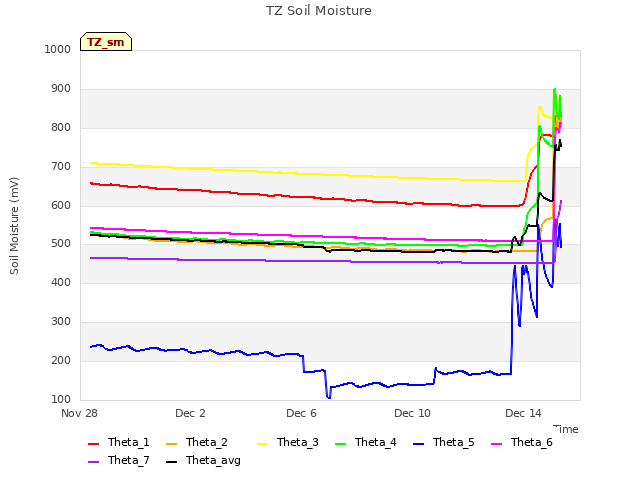This screenshot has height=480, width=640.
Task: Toggle the Theta_2 legend entry
Action: tap(197, 442)
